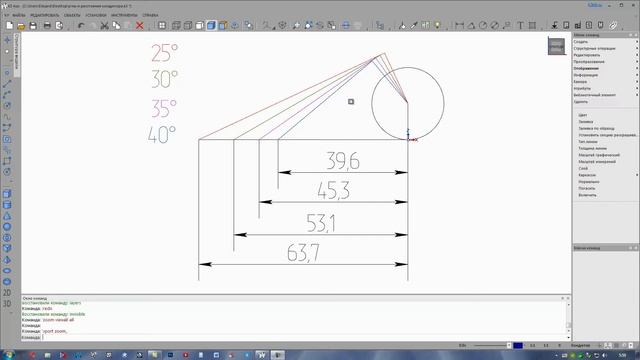Open the Windows Start menu
Viewport: 640px width, 360px height.
coord(8,355)
